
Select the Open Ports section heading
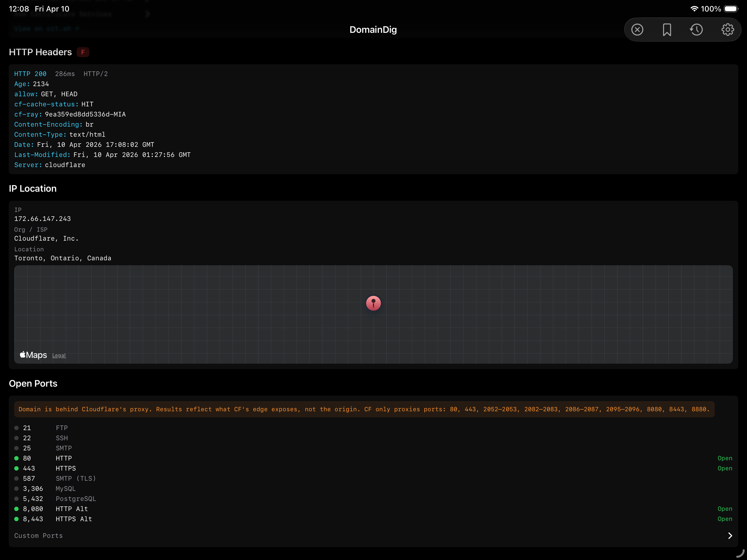(x=33, y=383)
